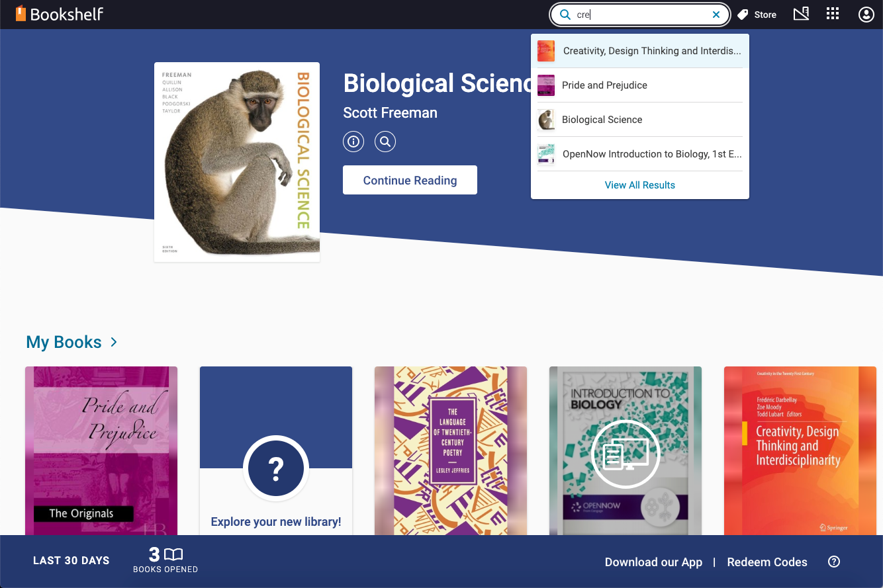Open the help question mark icon

834,562
